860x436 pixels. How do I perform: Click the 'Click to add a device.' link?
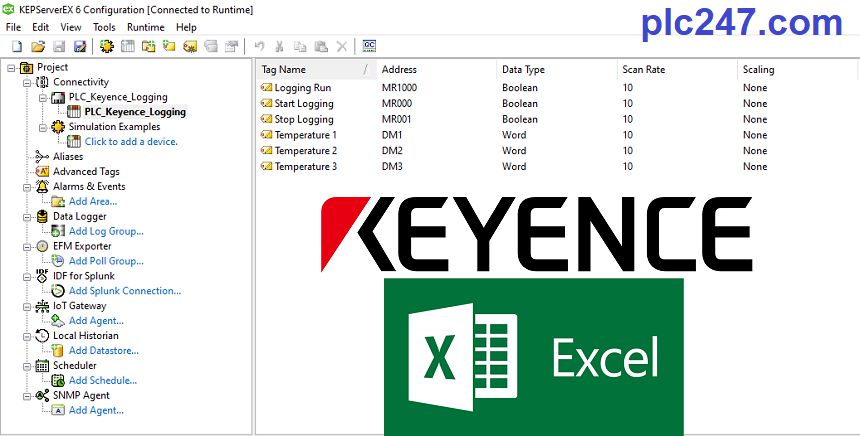[x=131, y=141]
